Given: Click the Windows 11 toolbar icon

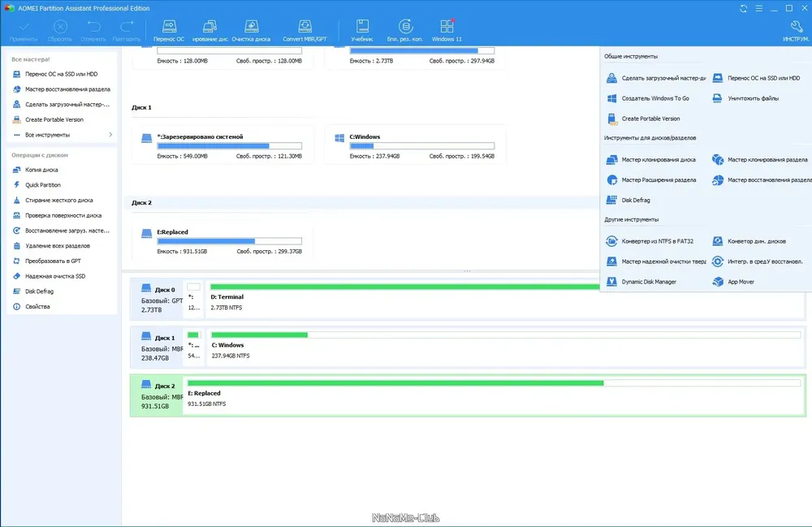Looking at the screenshot, I should pyautogui.click(x=447, y=31).
